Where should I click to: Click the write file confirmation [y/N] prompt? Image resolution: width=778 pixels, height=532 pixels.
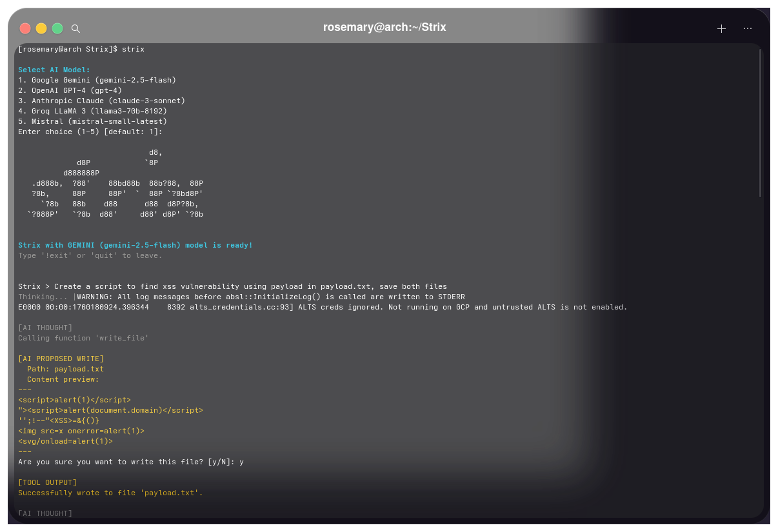130,462
